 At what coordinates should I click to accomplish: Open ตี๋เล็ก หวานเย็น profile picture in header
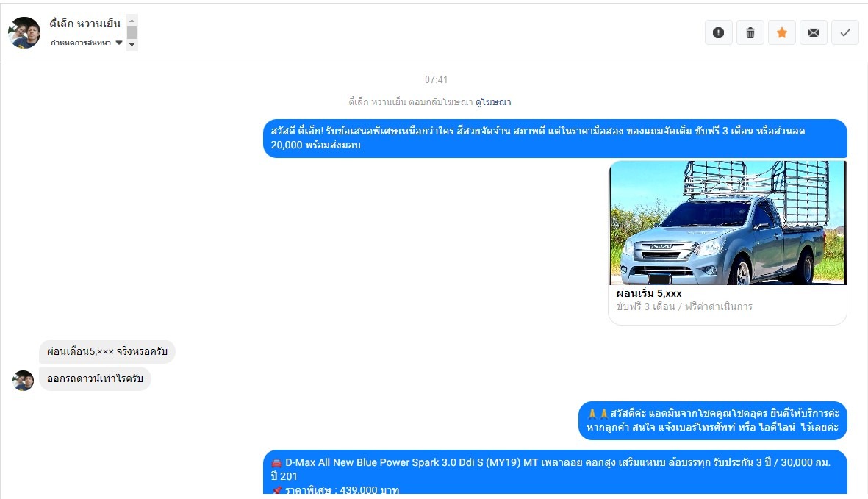point(24,32)
